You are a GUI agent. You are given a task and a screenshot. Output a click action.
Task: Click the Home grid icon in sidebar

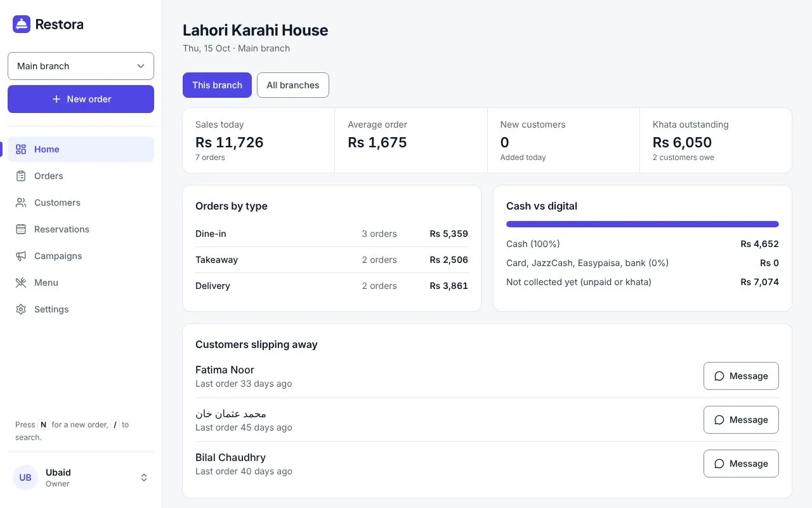pos(21,149)
